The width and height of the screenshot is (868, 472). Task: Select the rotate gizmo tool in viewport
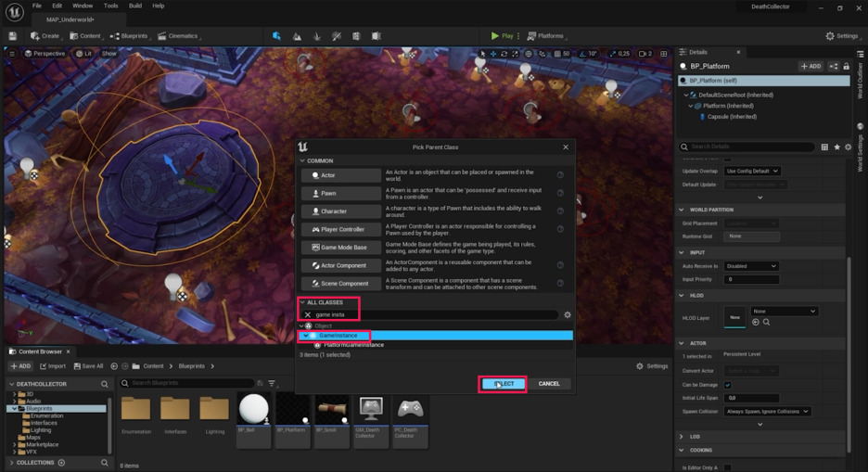(x=504, y=54)
